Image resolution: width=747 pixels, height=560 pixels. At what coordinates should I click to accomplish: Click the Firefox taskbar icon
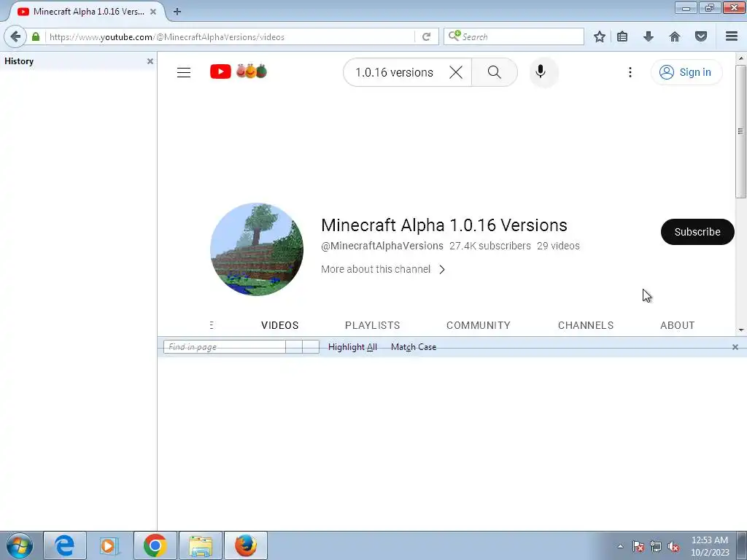click(245, 545)
